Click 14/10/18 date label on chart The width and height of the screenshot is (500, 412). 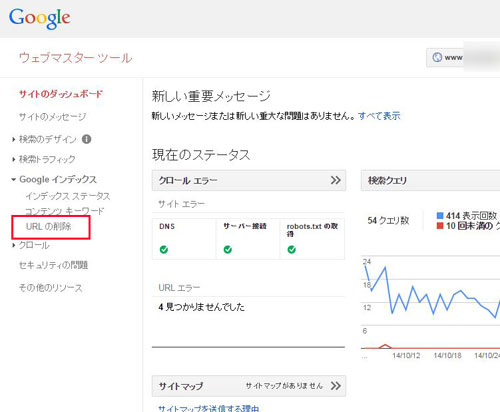click(447, 356)
